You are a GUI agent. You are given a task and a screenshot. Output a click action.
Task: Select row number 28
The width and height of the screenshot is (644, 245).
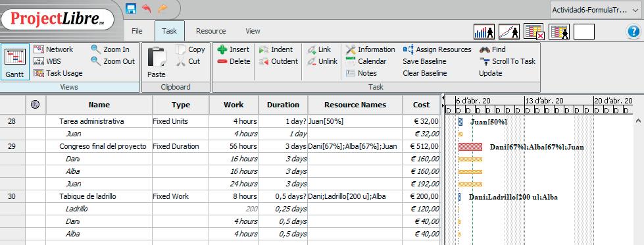(x=12, y=121)
